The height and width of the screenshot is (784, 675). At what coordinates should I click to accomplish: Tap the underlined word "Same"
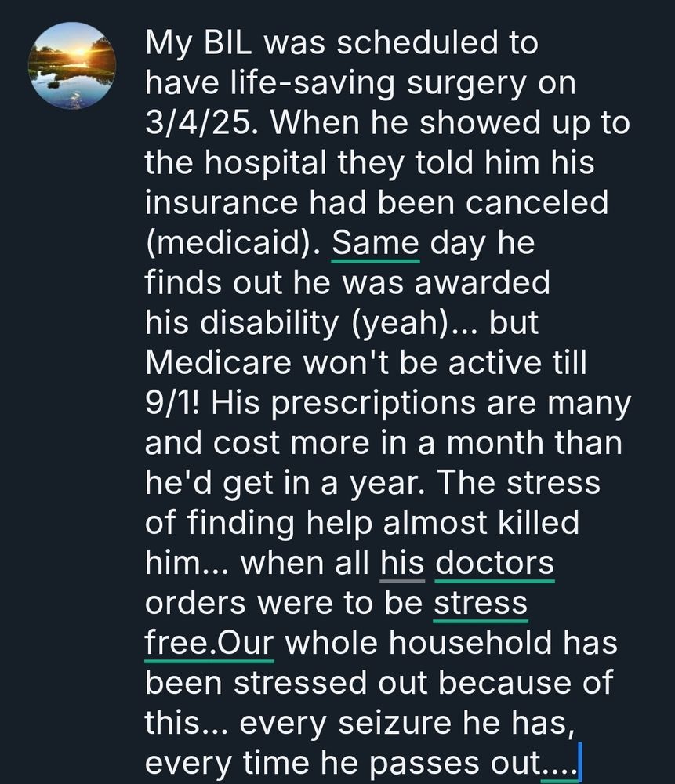[x=376, y=242]
